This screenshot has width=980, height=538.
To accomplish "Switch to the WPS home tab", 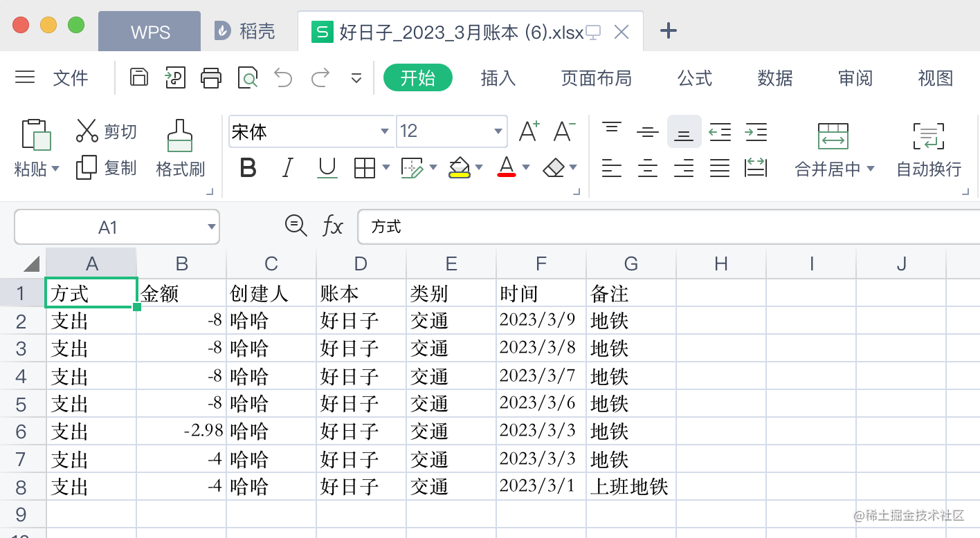I will click(x=149, y=31).
